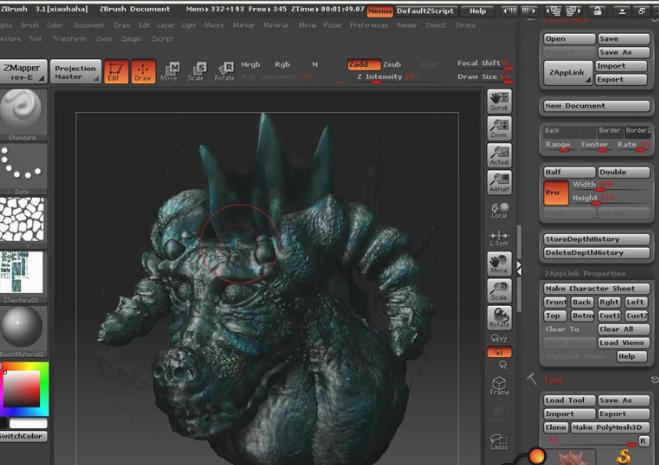Click the Zoom canvas navigation icon
This screenshot has width=659, height=465.
tap(500, 128)
